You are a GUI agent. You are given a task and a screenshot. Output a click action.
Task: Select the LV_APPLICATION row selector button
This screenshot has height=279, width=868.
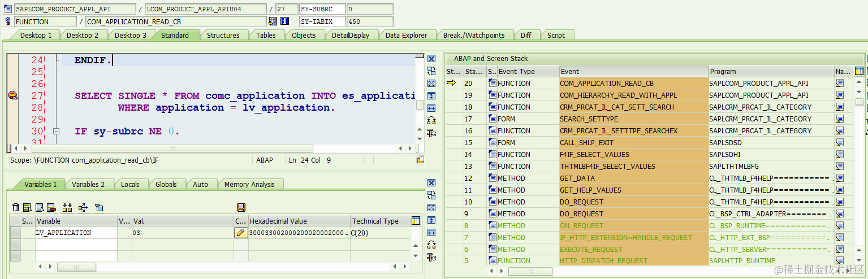pyautogui.click(x=15, y=233)
